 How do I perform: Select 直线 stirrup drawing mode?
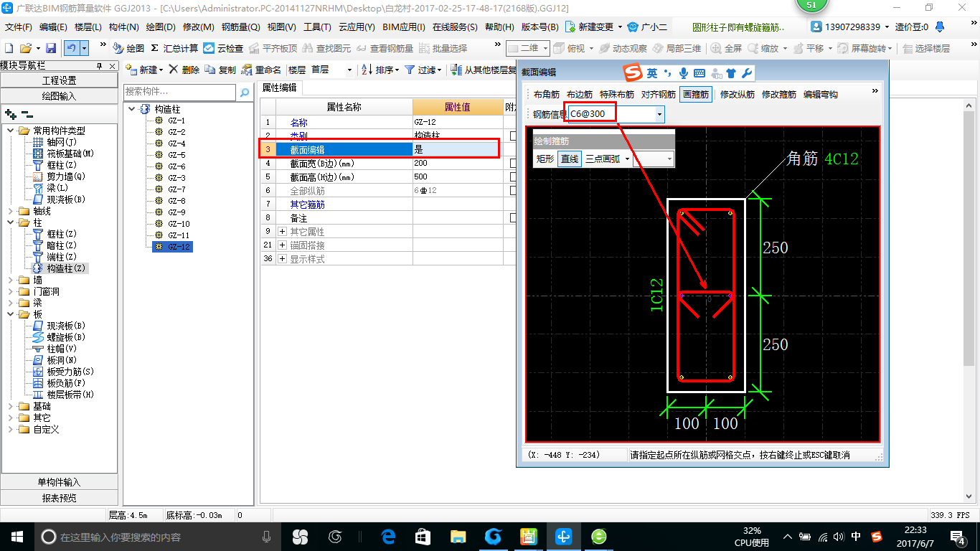point(570,159)
